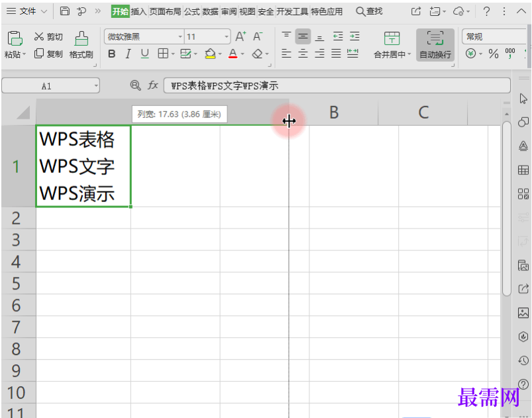Toggle bottom vertical alignment button
This screenshot has height=418, width=532.
[319, 37]
